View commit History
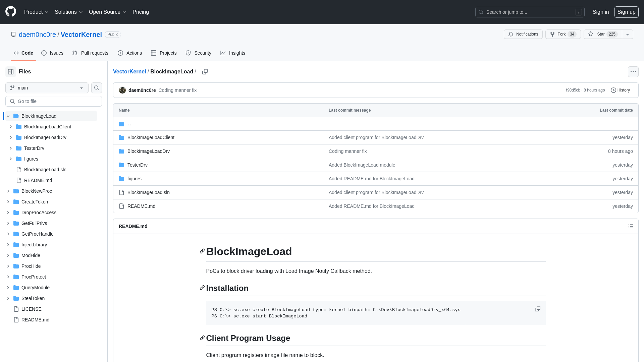Viewport: 644px width, 362px height. click(620, 90)
